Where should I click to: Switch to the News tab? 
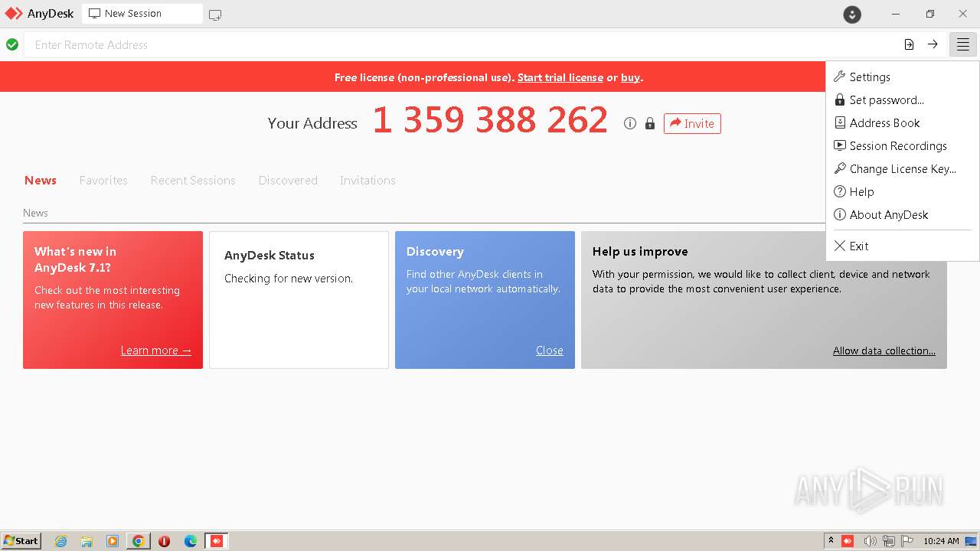[41, 181]
